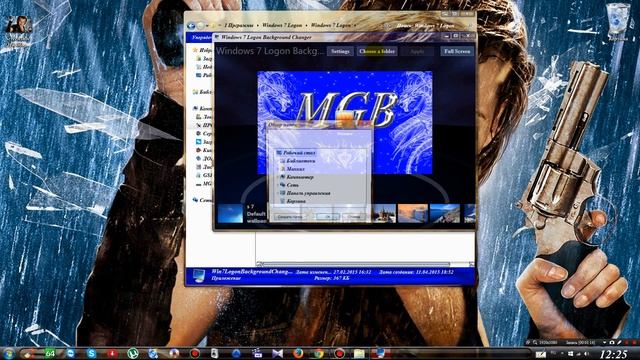Select Компьютер in the folder tree
The image size is (640, 360).
tap(300, 177)
